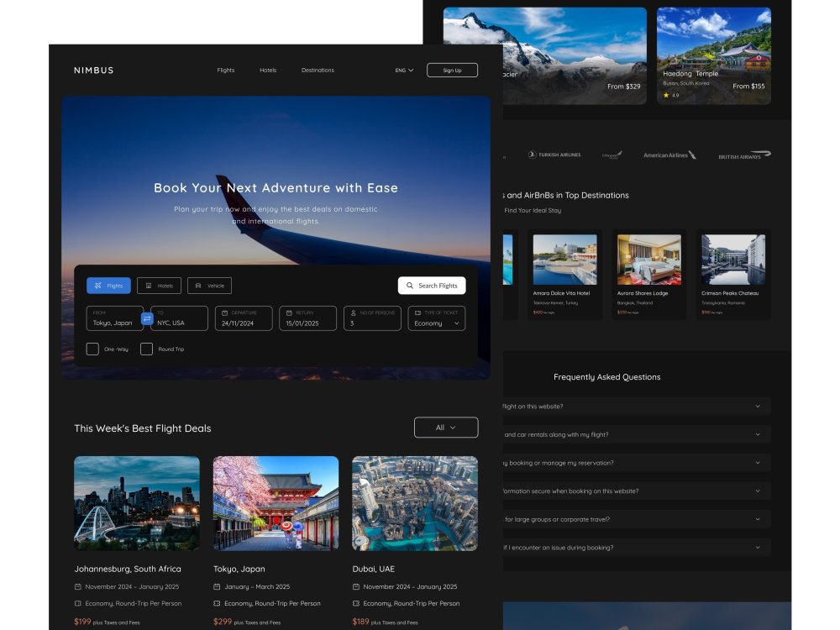Click the Sign Up button
This screenshot has height=630, width=840.
click(452, 71)
